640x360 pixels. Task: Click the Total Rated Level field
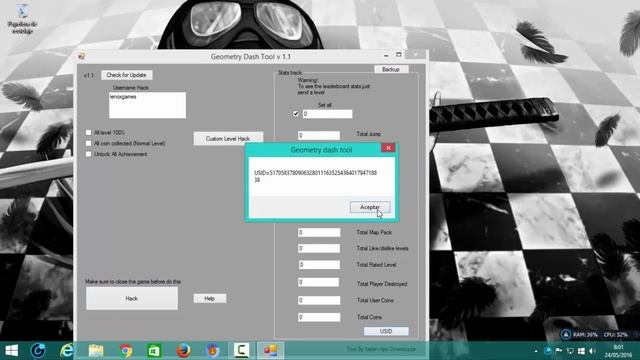[319, 265]
